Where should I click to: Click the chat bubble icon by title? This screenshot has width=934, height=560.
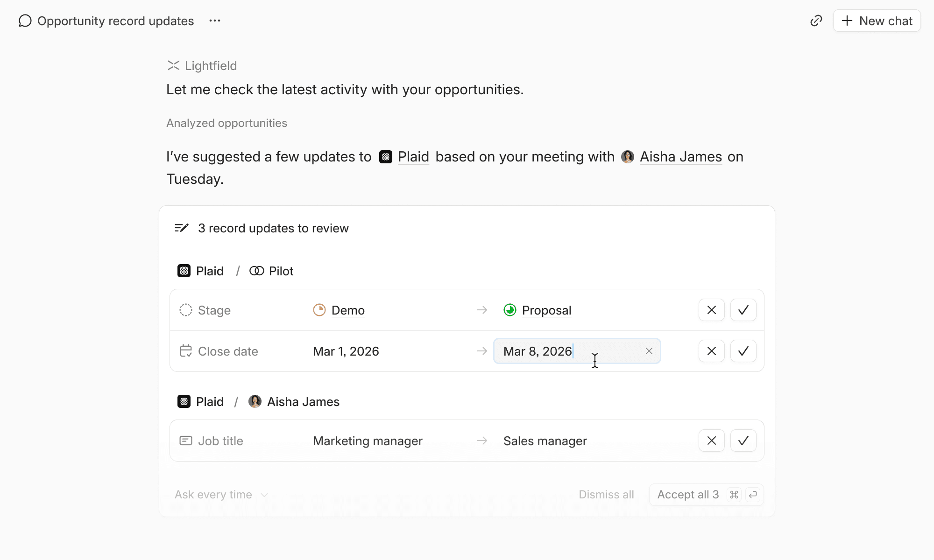[25, 21]
